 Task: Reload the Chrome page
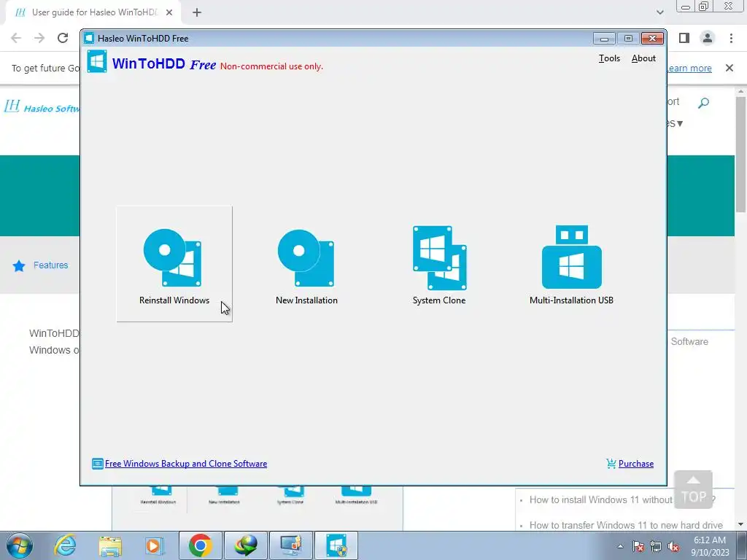[x=63, y=38]
